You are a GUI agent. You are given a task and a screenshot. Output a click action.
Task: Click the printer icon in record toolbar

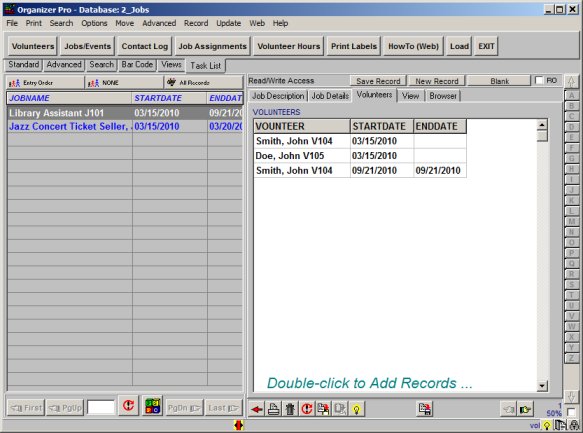click(274, 409)
